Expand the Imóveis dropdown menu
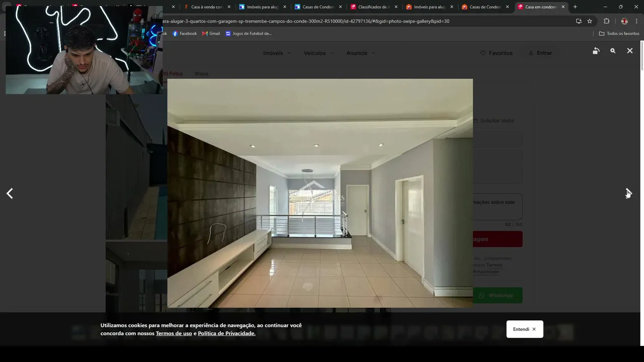The image size is (644, 362). (x=277, y=53)
